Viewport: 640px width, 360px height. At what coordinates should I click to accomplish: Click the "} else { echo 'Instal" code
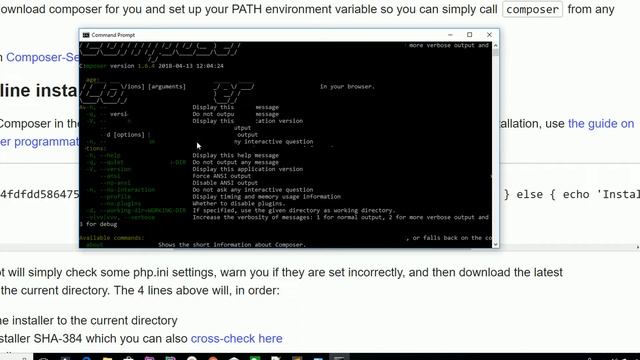pos(571,194)
